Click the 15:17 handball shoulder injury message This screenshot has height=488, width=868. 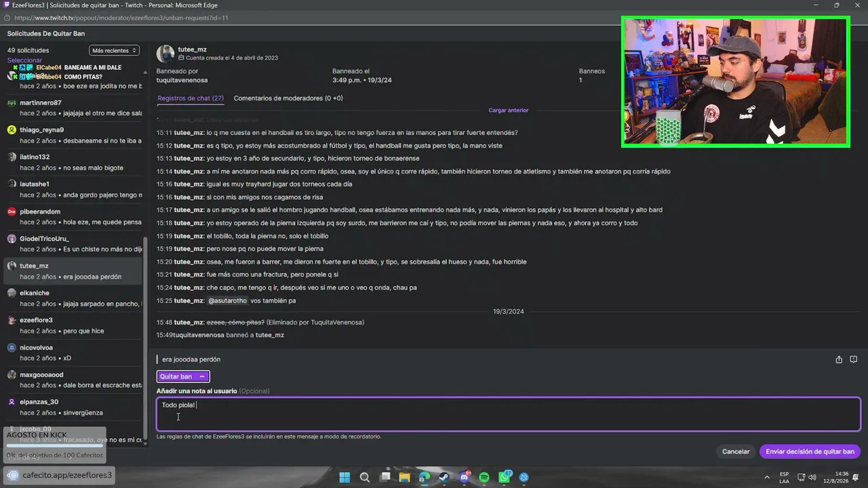[410, 210]
